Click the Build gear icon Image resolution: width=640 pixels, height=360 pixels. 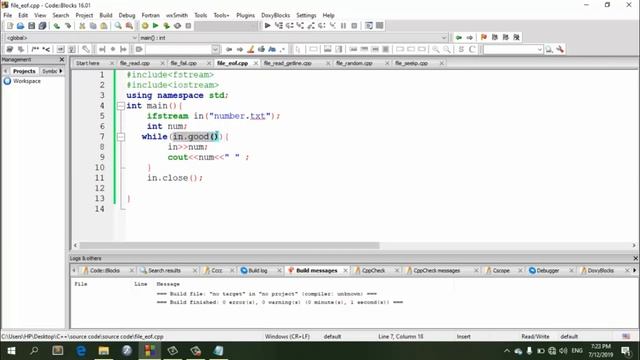click(x=145, y=26)
